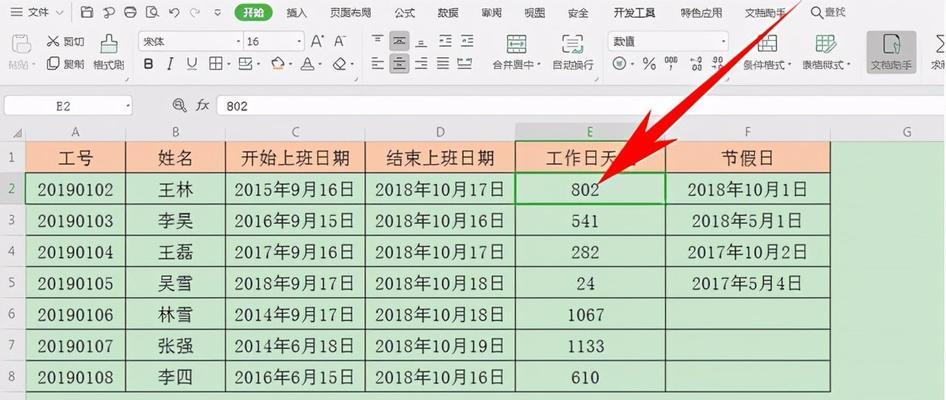Click the Document Assistant (文档助手) button
946x400 pixels.
(892, 52)
